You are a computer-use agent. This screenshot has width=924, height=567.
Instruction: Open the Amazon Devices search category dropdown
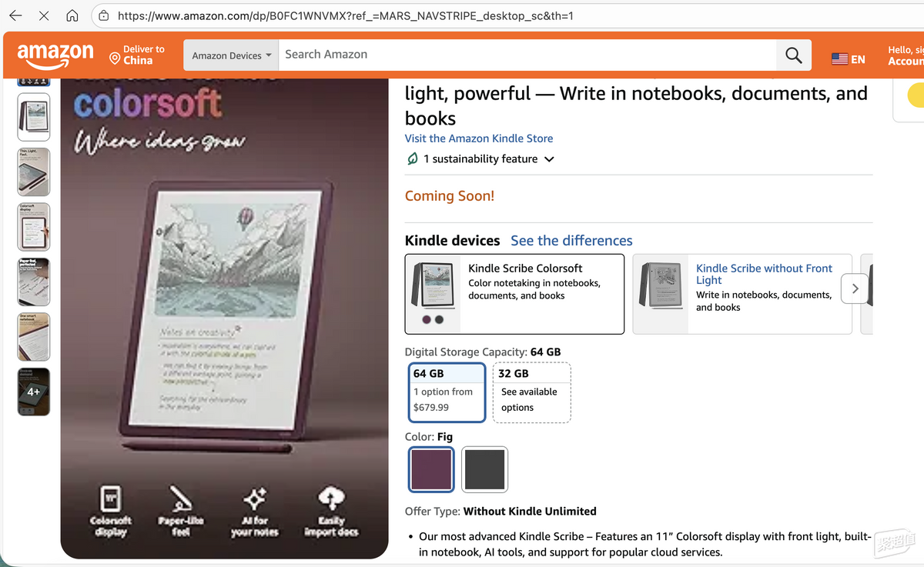click(x=232, y=55)
